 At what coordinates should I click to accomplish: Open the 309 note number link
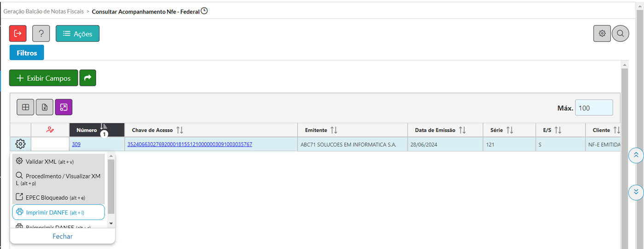tap(76, 144)
